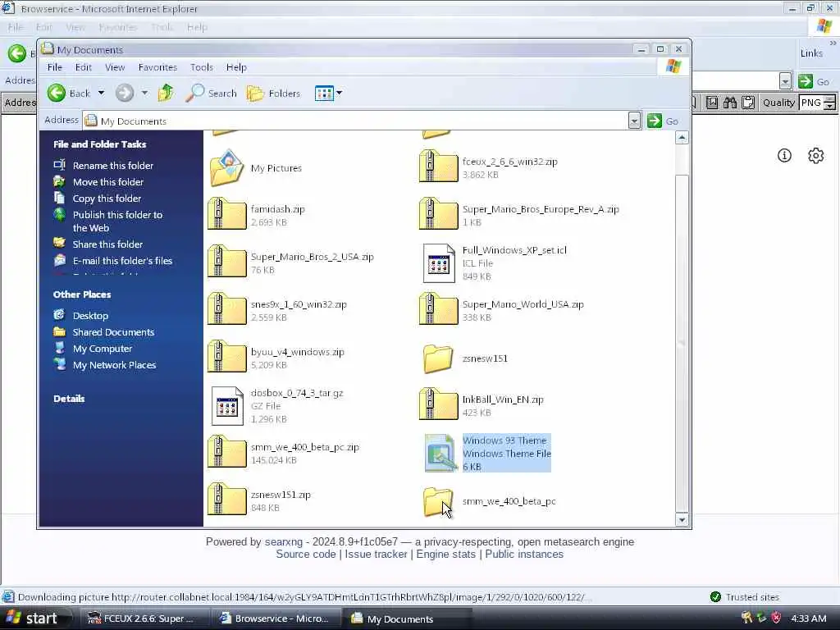840x630 pixels.
Task: Open Shared Documents under Other Places
Action: (113, 332)
